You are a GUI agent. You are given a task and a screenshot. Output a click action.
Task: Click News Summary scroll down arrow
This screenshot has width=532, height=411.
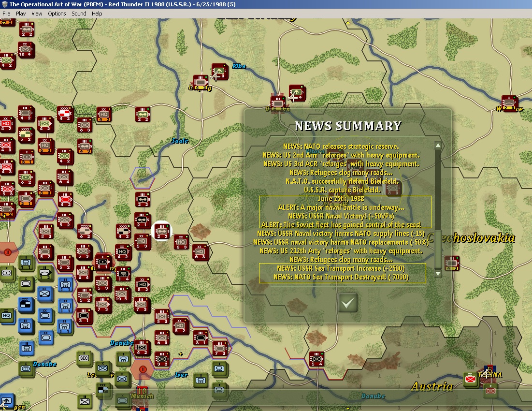tap(438, 273)
